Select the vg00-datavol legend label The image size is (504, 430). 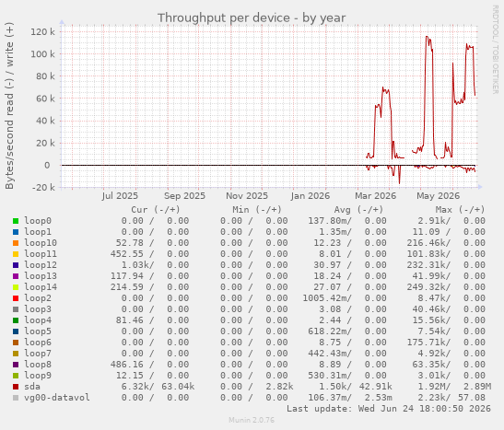point(57,397)
